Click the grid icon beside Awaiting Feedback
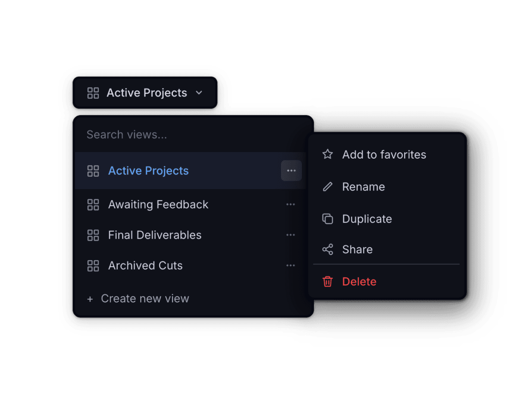The height and width of the screenshot is (398, 532). 93,205
